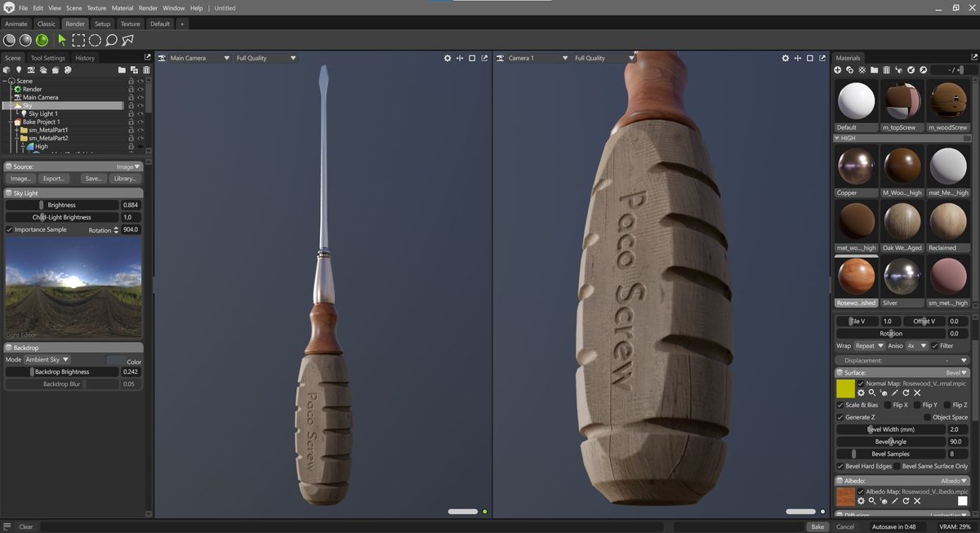Viewport: 980px width, 533px height.
Task: Lock the Main Camera object
Action: (131, 97)
